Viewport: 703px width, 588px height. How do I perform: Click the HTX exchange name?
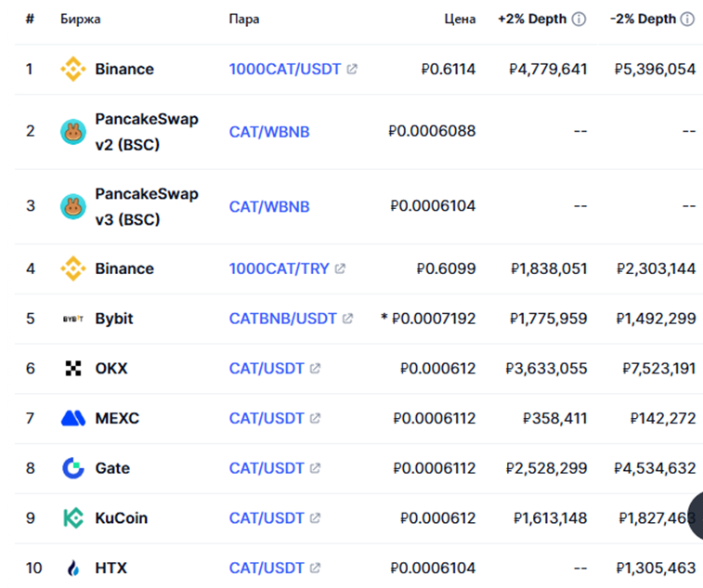[x=111, y=568]
